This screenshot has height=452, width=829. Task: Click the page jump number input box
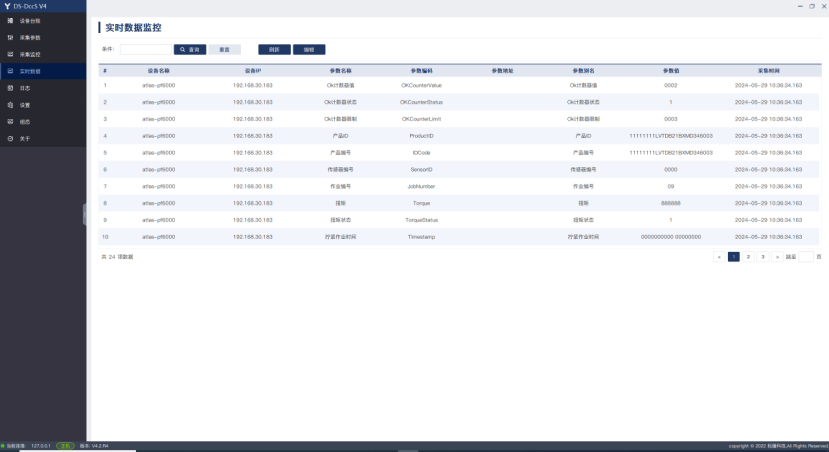806,257
